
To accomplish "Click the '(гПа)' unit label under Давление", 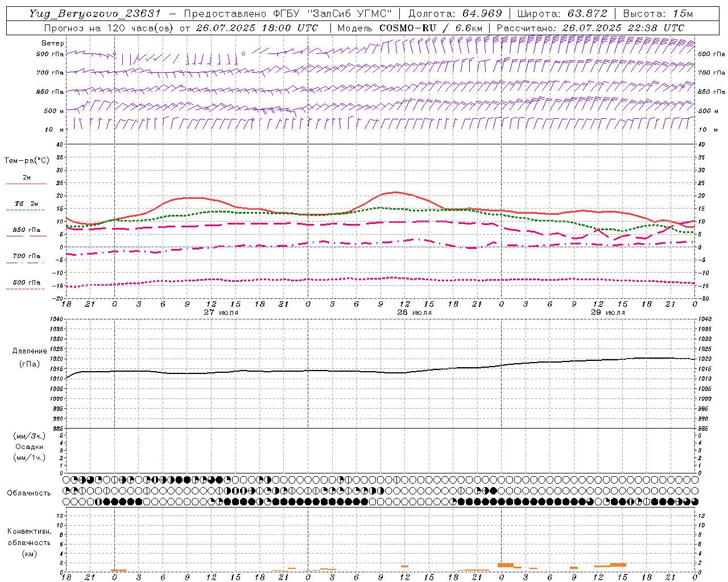I will (x=30, y=364).
